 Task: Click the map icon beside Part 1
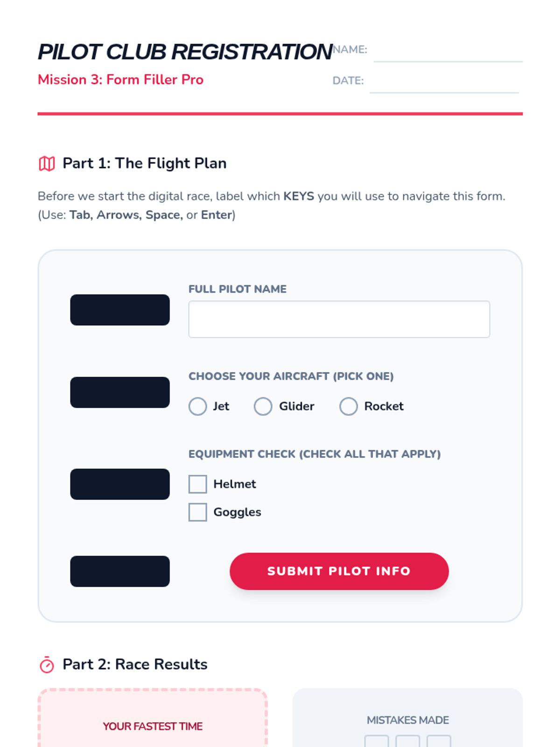(x=47, y=163)
